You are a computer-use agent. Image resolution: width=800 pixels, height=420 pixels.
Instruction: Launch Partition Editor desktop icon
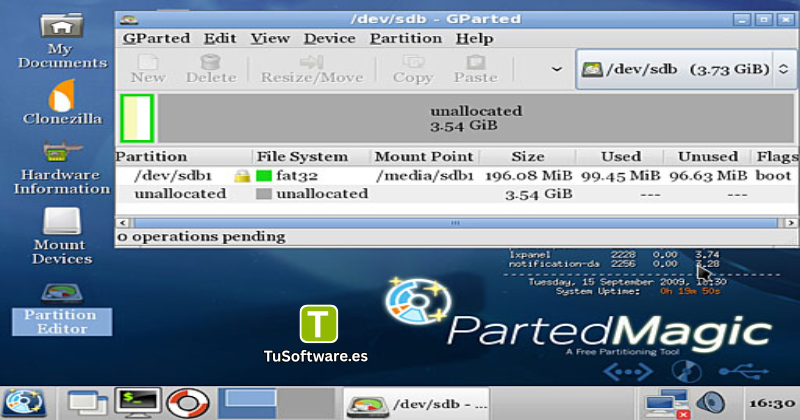(62, 309)
